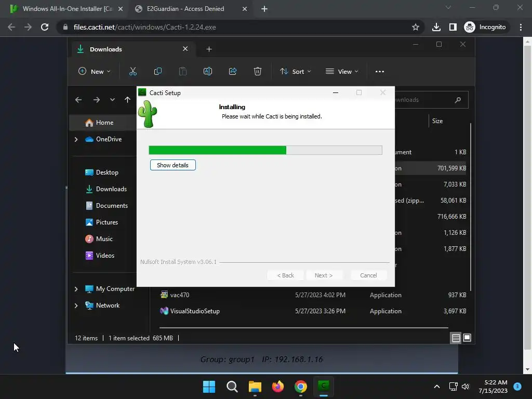Click Back in Cacti Setup
The width and height of the screenshot is (532, 399).
point(285,275)
